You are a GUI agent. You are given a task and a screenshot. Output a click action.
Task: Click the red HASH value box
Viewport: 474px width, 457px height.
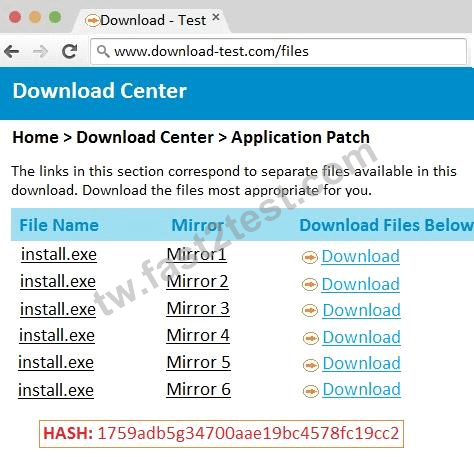pos(221,434)
